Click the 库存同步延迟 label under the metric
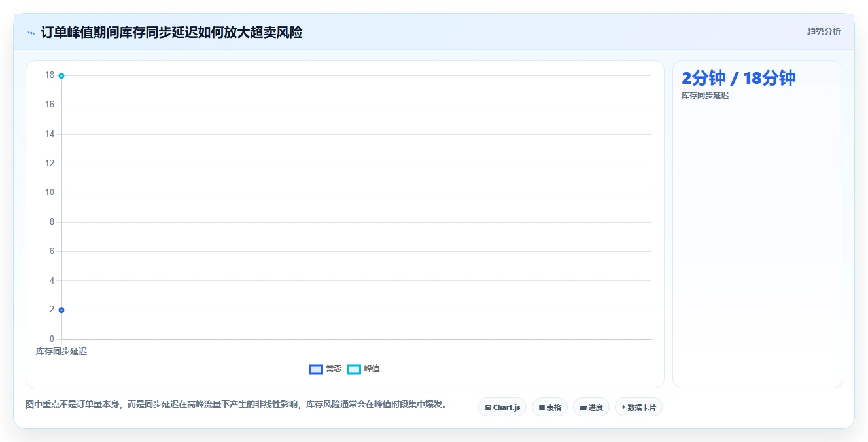868x442 pixels. tap(705, 96)
